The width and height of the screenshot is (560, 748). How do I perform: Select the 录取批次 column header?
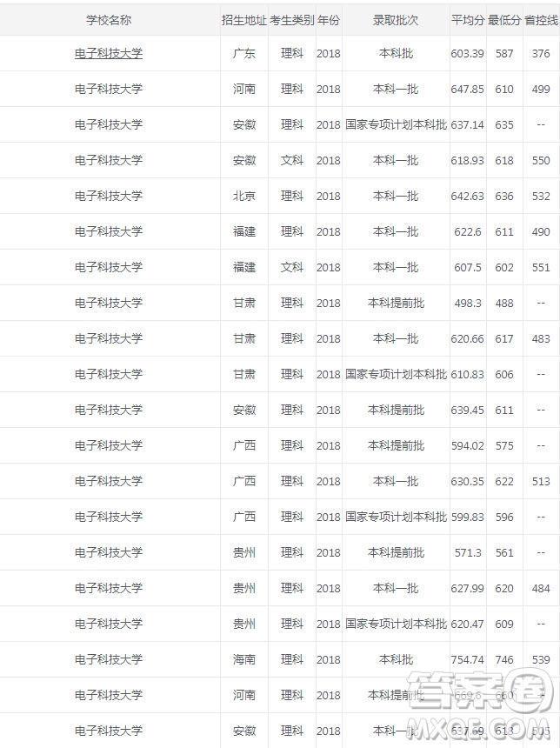[396, 20]
